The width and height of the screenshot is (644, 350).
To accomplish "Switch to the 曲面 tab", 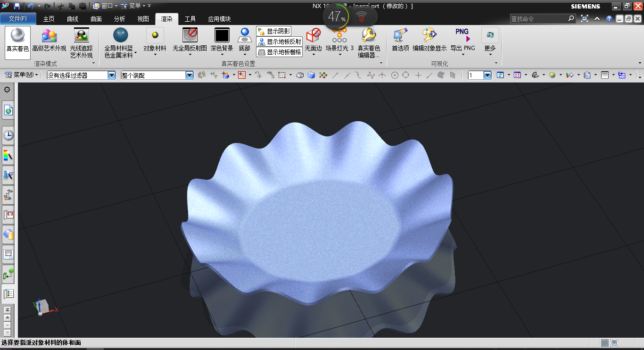I will (x=96, y=19).
